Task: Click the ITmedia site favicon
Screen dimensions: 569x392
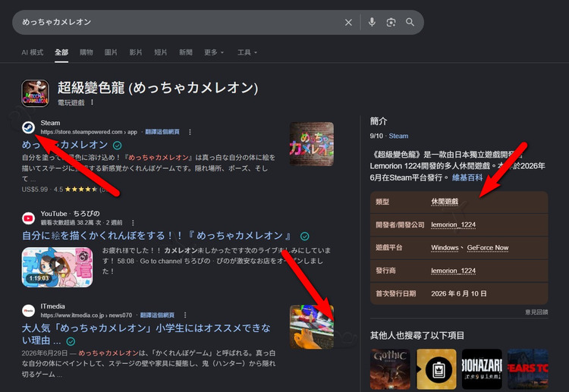Action: [28, 311]
